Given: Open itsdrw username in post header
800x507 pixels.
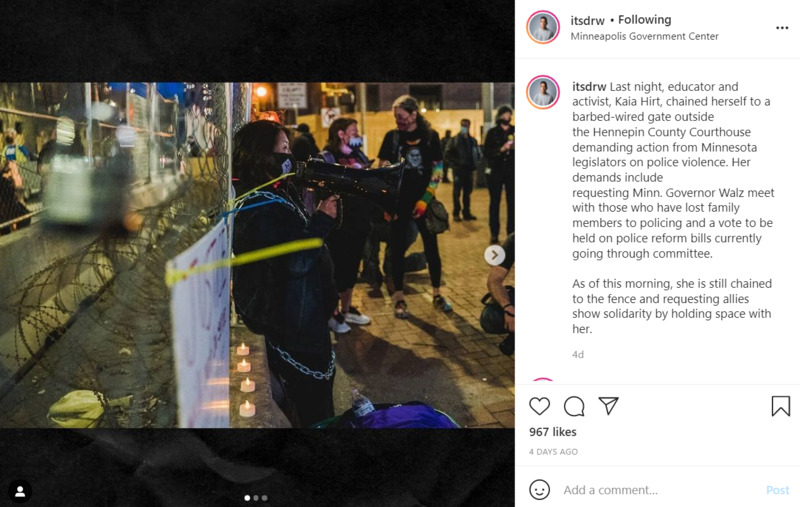Looking at the screenshot, I should tap(587, 20).
